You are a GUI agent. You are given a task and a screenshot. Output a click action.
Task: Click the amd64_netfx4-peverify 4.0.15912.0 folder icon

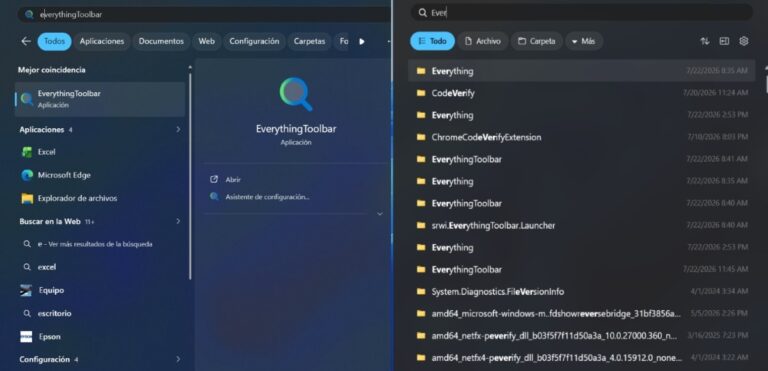pos(421,358)
